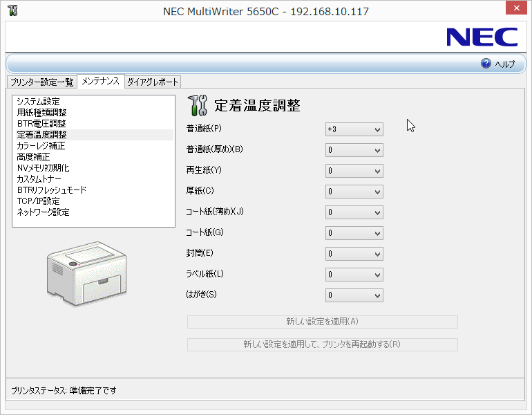The width and height of the screenshot is (532, 415).
Task: Click the Help question-mark icon
Action: [486, 63]
